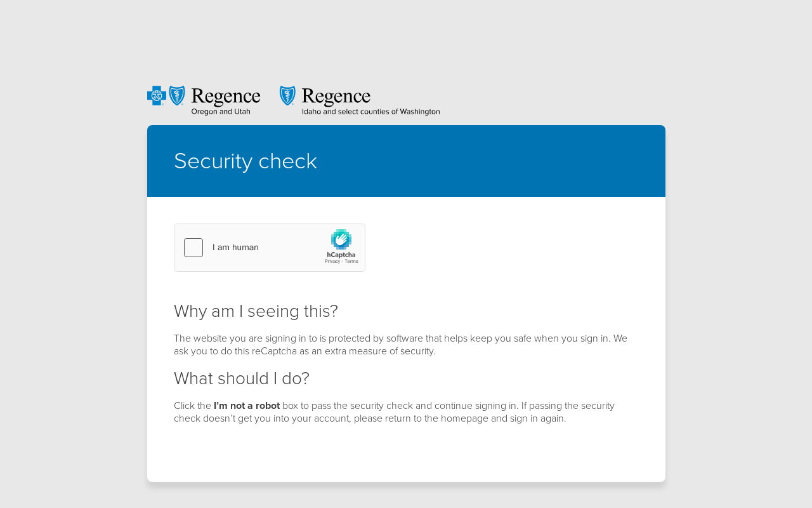The image size is (812, 508).
Task: Click the "What should I do?" heading
Action: pos(242,378)
